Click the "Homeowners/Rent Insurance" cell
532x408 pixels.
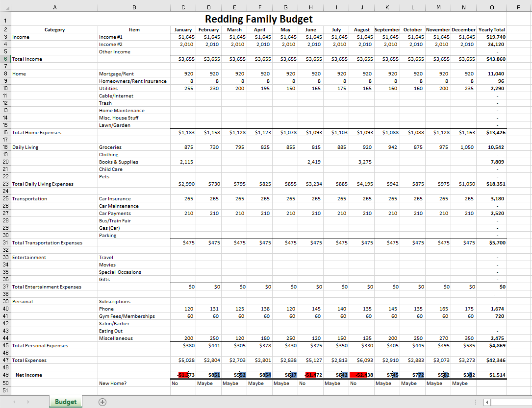coord(134,81)
